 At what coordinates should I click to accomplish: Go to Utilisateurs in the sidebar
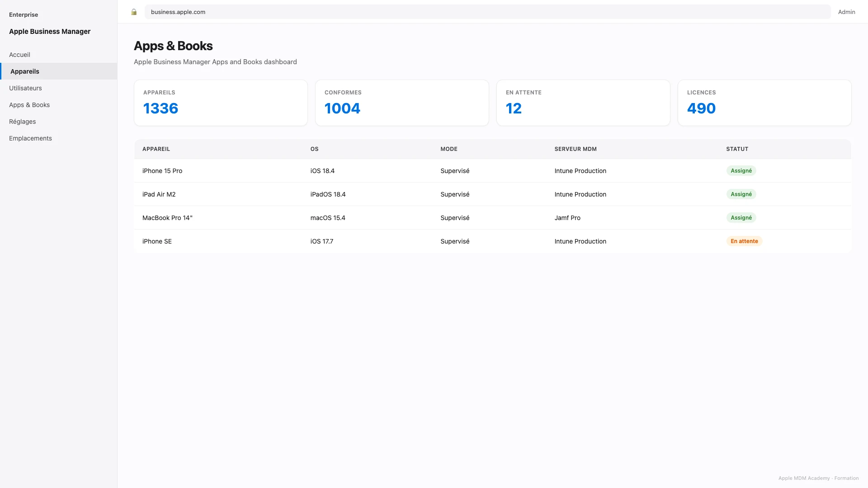[x=59, y=88]
